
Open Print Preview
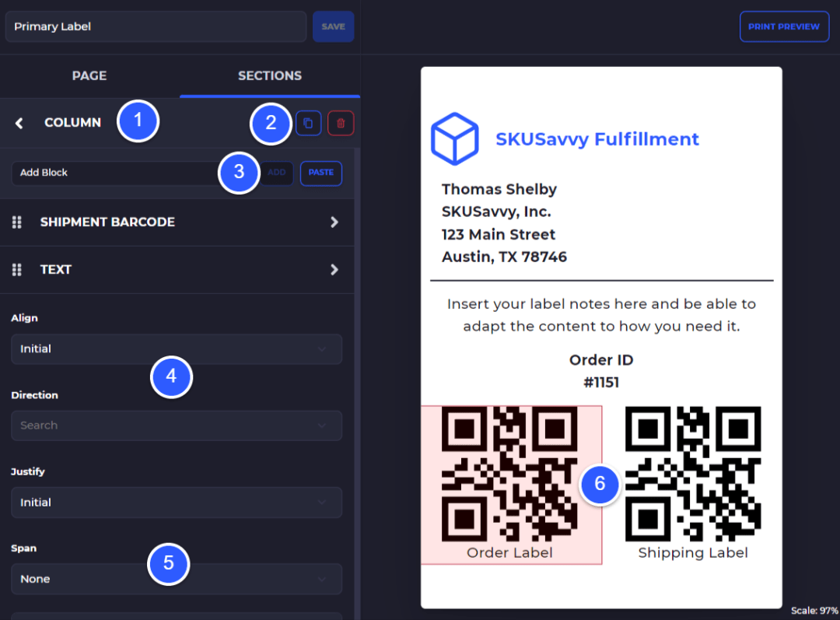point(784,26)
